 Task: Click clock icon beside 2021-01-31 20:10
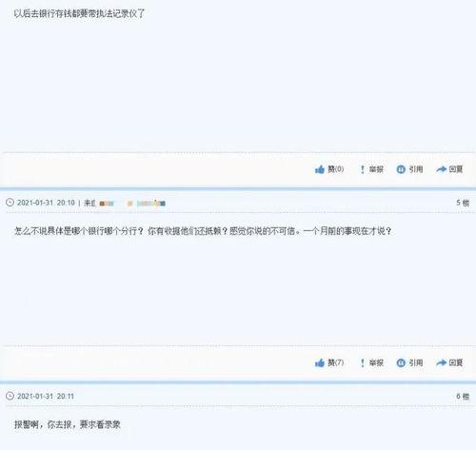point(10,203)
